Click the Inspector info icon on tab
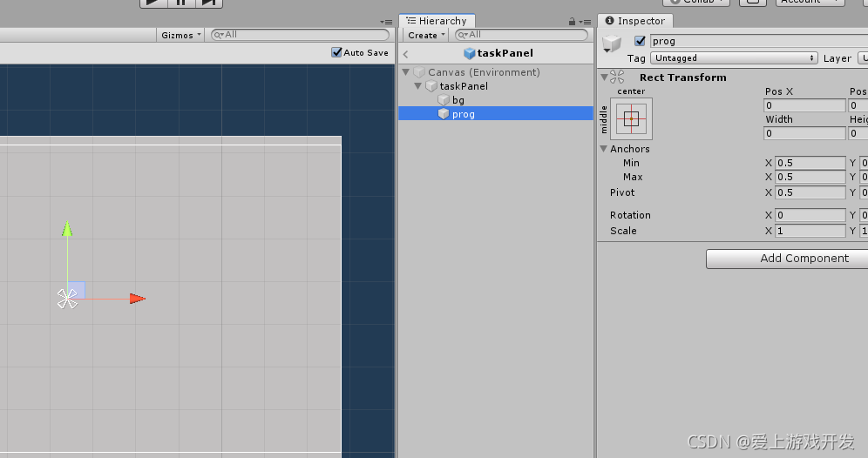Screen dimensions: 868x458 pos(609,21)
